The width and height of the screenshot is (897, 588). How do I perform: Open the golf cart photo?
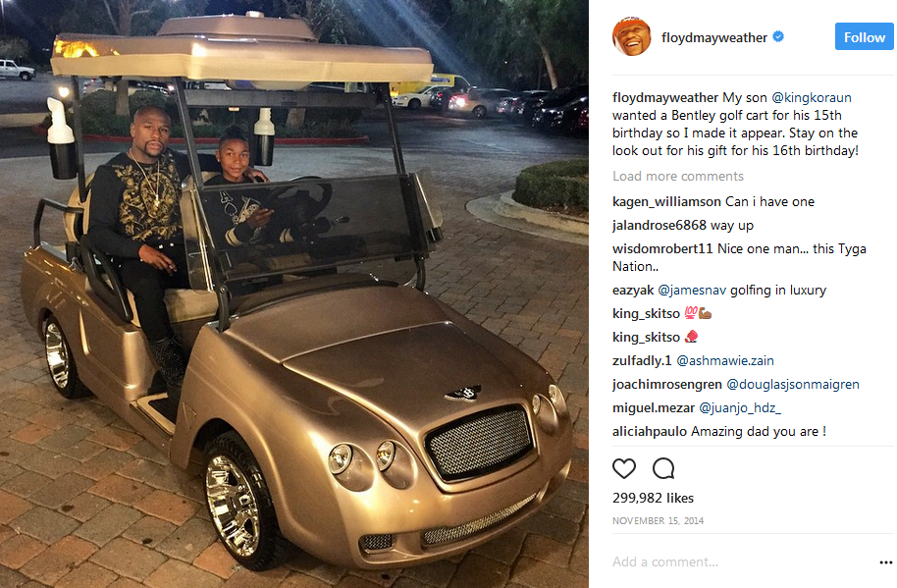(294, 294)
